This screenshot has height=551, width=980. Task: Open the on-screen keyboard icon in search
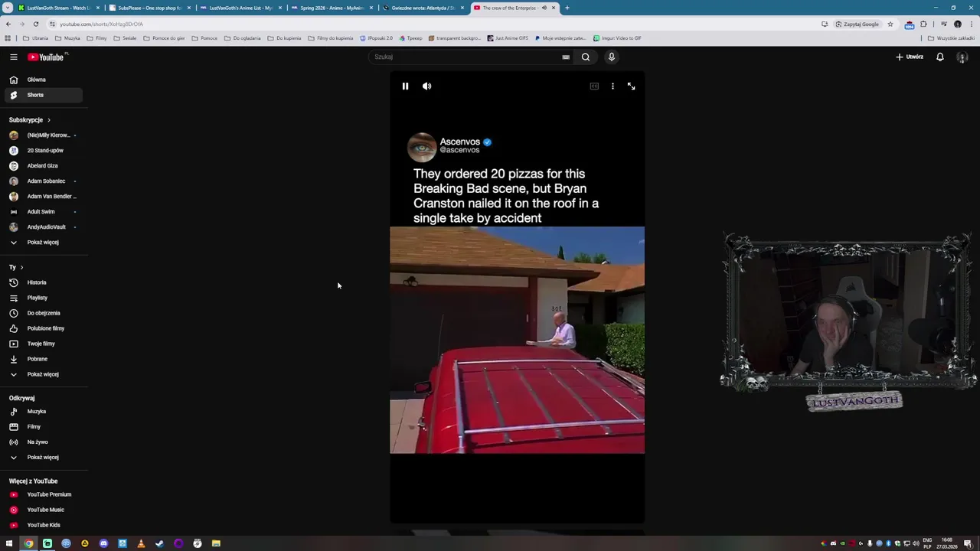pyautogui.click(x=566, y=57)
